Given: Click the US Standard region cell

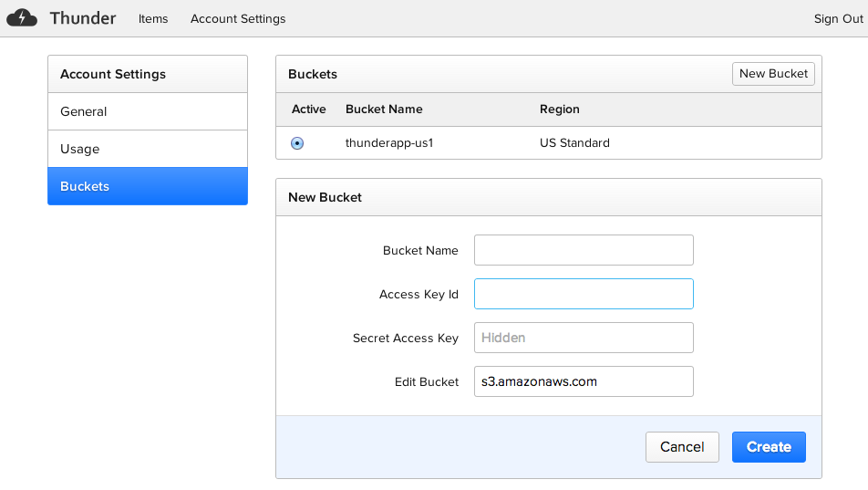Looking at the screenshot, I should (x=574, y=143).
